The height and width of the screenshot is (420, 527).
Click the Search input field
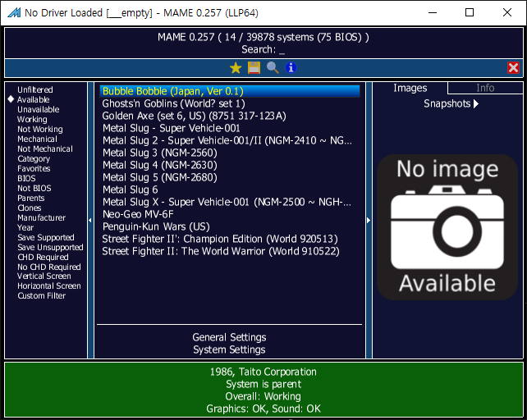263,50
